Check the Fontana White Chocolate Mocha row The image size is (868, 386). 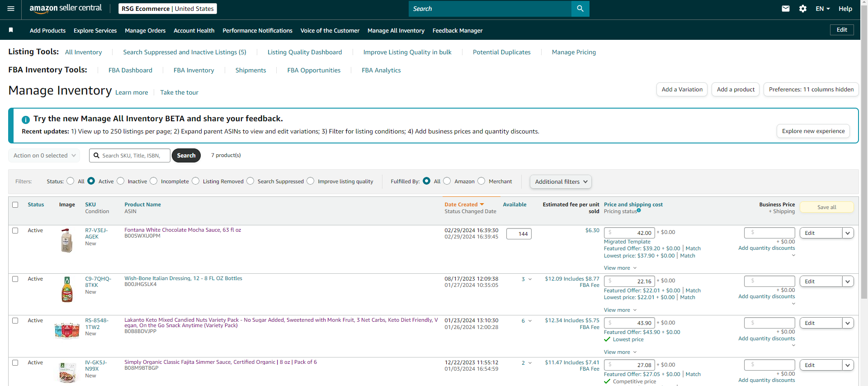point(15,230)
